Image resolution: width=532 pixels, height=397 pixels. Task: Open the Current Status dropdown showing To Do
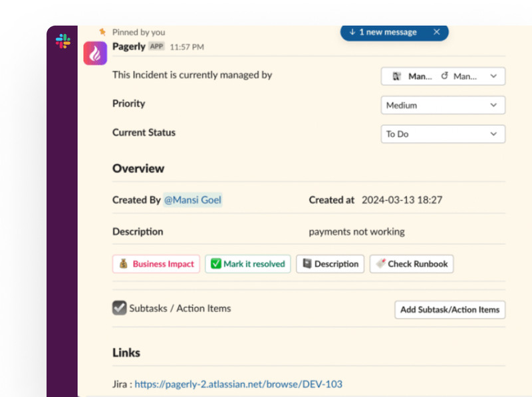click(443, 134)
